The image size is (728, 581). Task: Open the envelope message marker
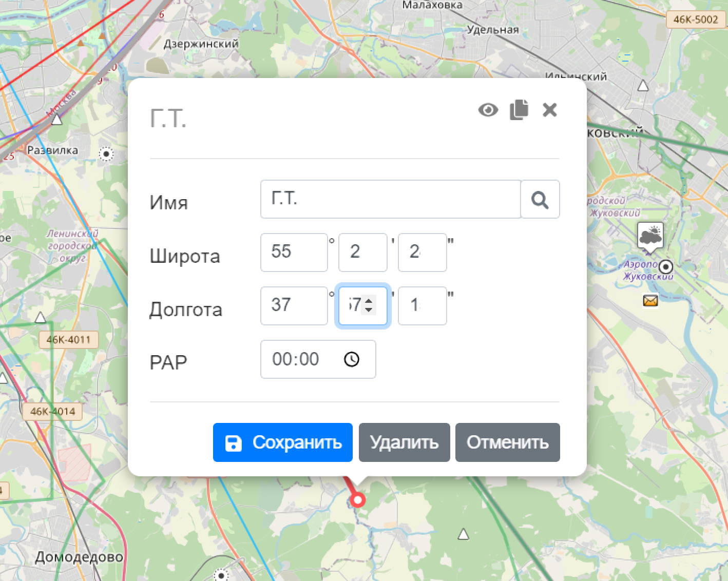click(650, 300)
